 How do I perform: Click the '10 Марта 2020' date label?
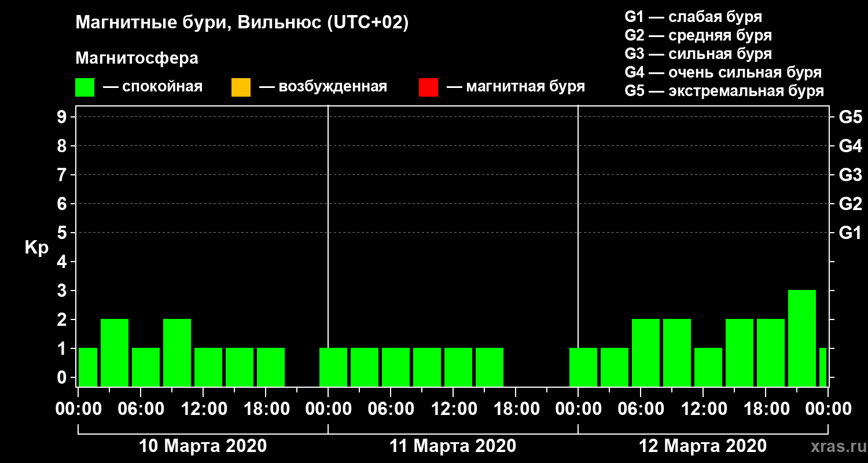203,446
